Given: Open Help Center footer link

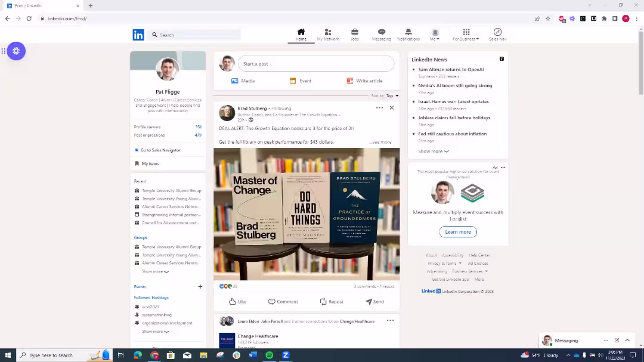Looking at the screenshot, I should [x=479, y=256].
